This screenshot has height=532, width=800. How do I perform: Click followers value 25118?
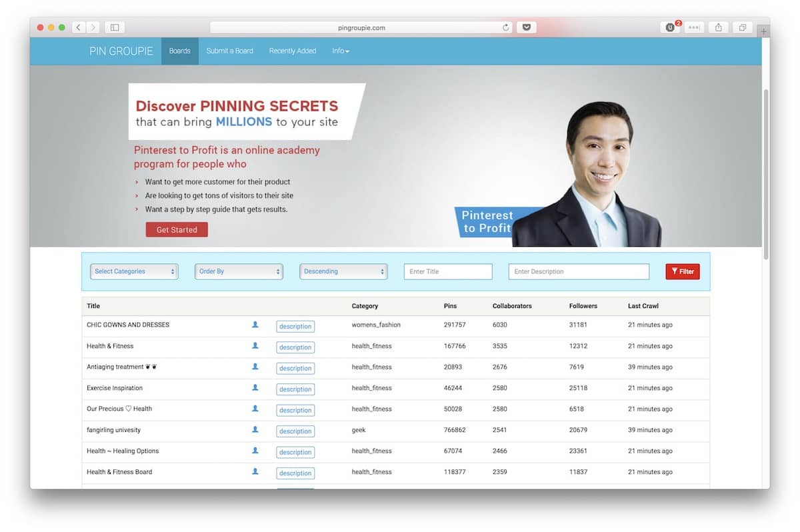pyautogui.click(x=579, y=388)
